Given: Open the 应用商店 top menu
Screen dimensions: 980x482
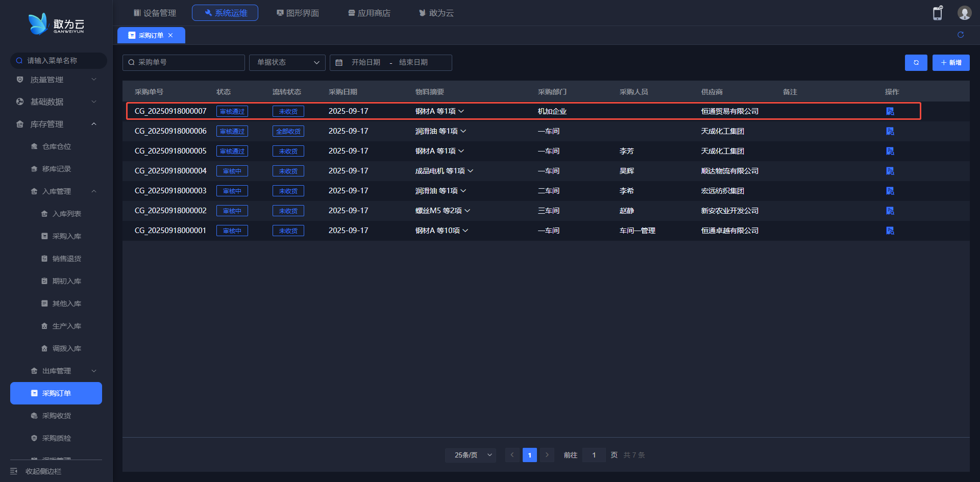Looking at the screenshot, I should click(369, 13).
